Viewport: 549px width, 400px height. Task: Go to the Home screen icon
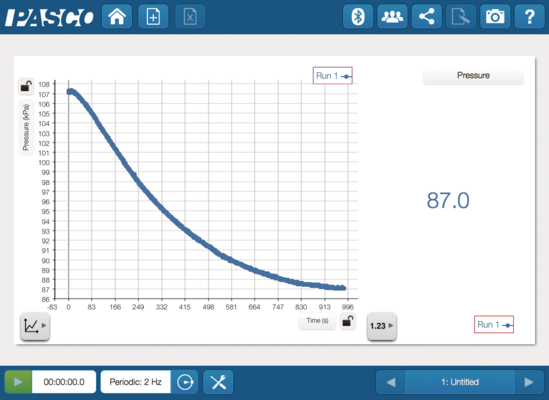click(117, 16)
